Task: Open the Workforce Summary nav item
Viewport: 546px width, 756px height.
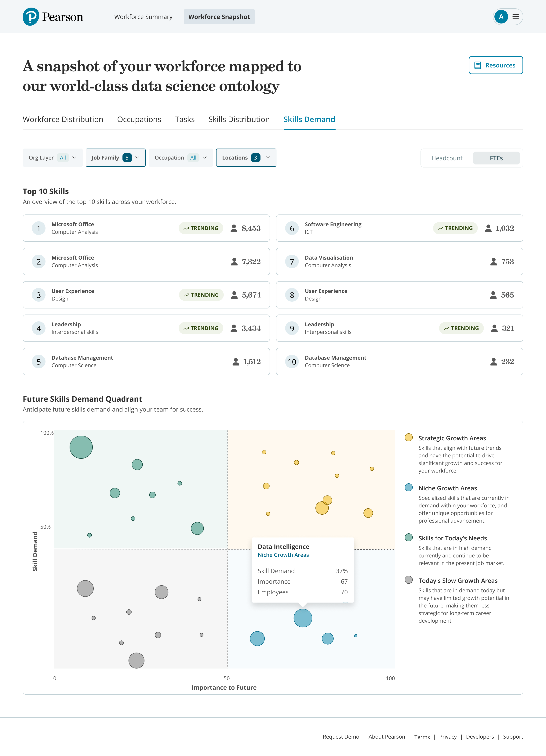Action: (143, 17)
